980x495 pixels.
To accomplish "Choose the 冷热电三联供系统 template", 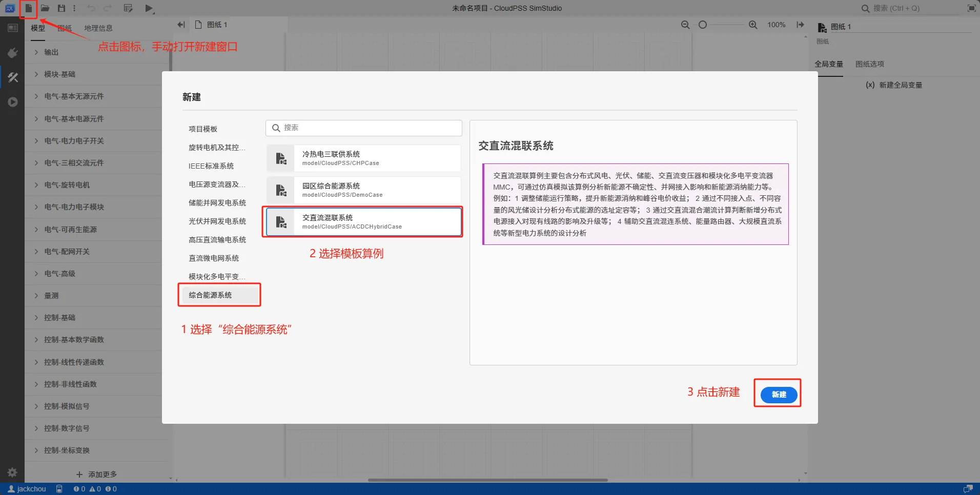I will pos(363,158).
